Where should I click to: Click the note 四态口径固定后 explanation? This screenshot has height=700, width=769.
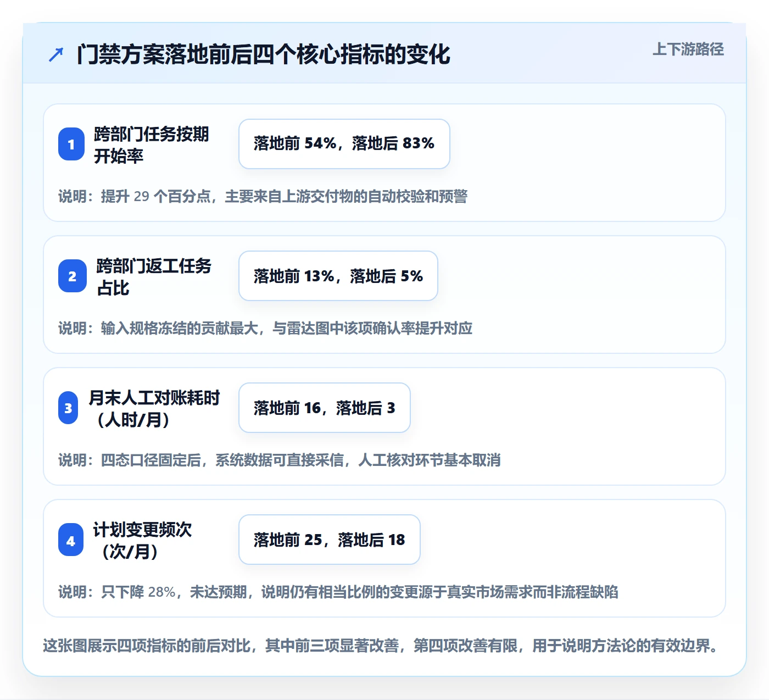pyautogui.click(x=280, y=460)
